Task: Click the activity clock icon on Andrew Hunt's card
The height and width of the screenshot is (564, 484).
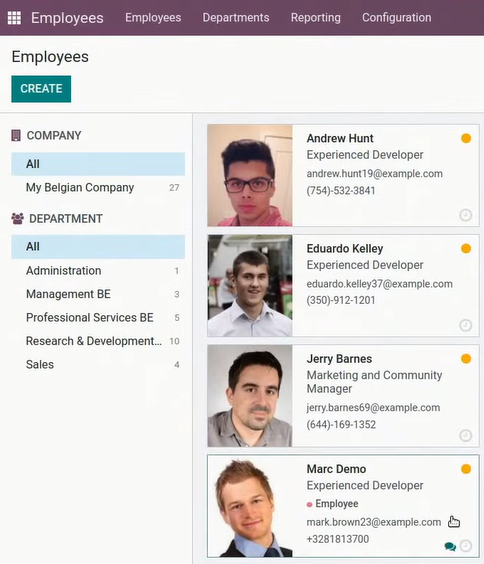Action: point(466,215)
